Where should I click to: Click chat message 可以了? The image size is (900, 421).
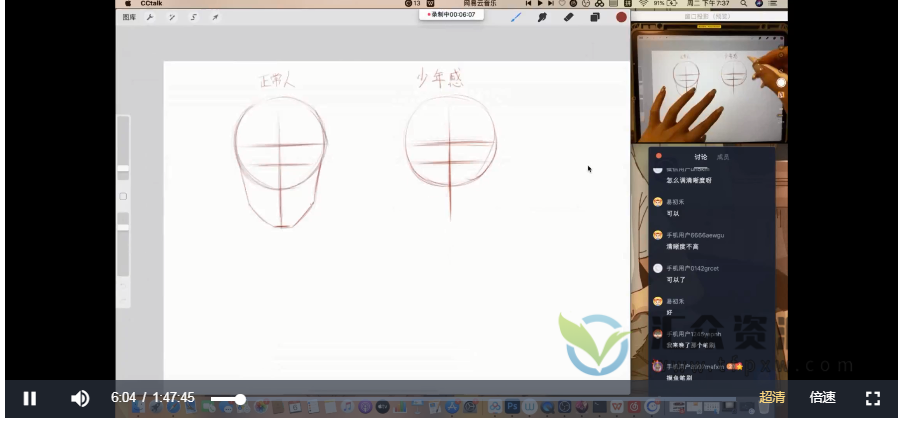[x=676, y=280]
